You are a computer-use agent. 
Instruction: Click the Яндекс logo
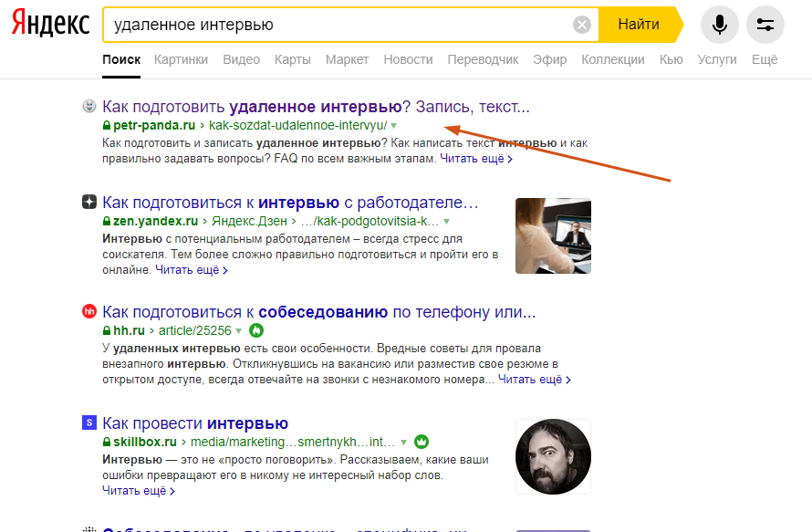[x=51, y=24]
